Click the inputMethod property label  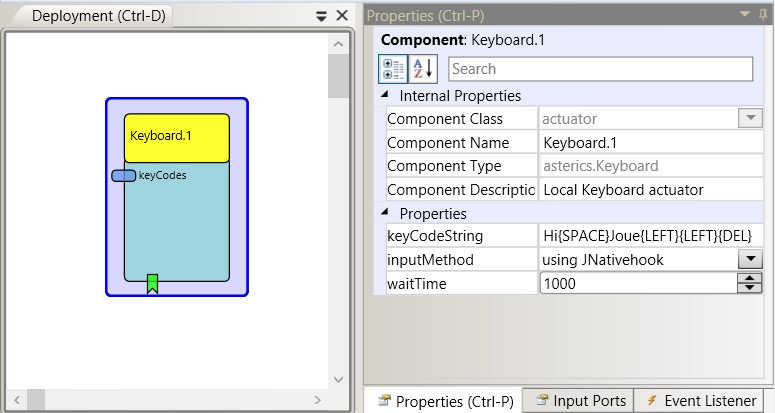tap(430, 260)
